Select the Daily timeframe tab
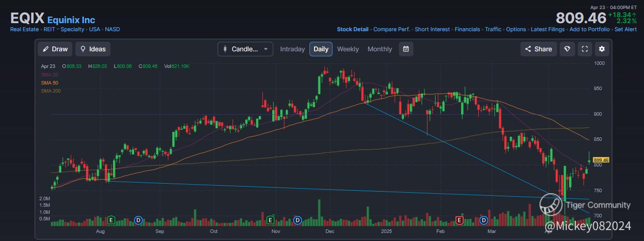The image size is (644, 241). pos(321,49)
